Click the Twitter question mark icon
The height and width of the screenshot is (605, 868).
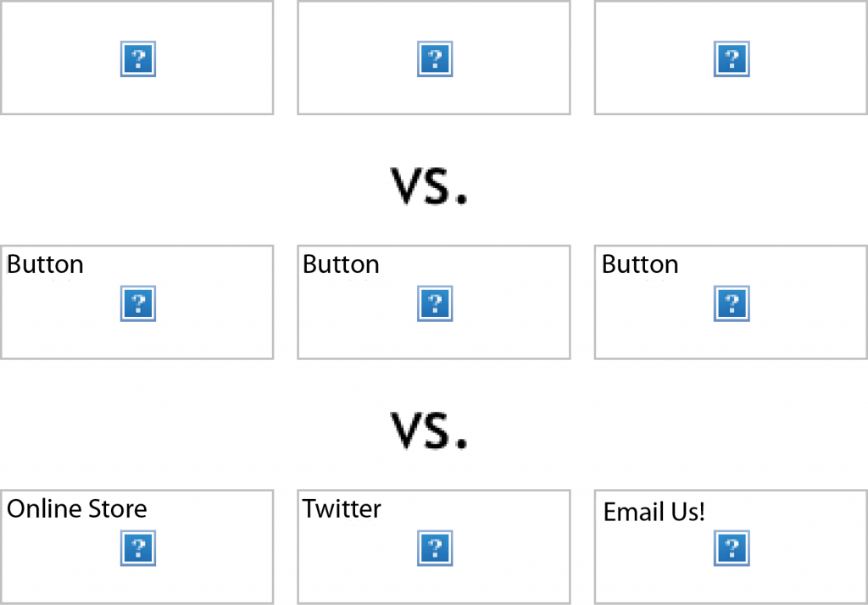[435, 548]
